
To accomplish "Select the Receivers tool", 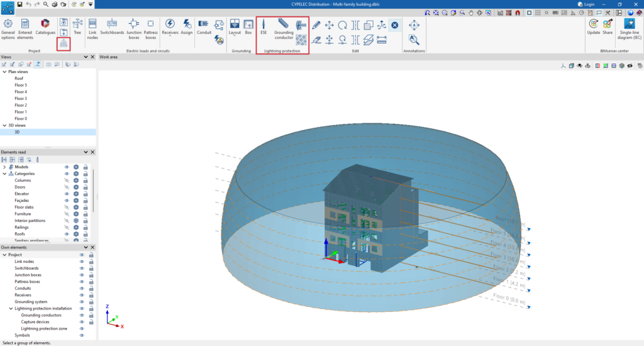I will point(170,26).
